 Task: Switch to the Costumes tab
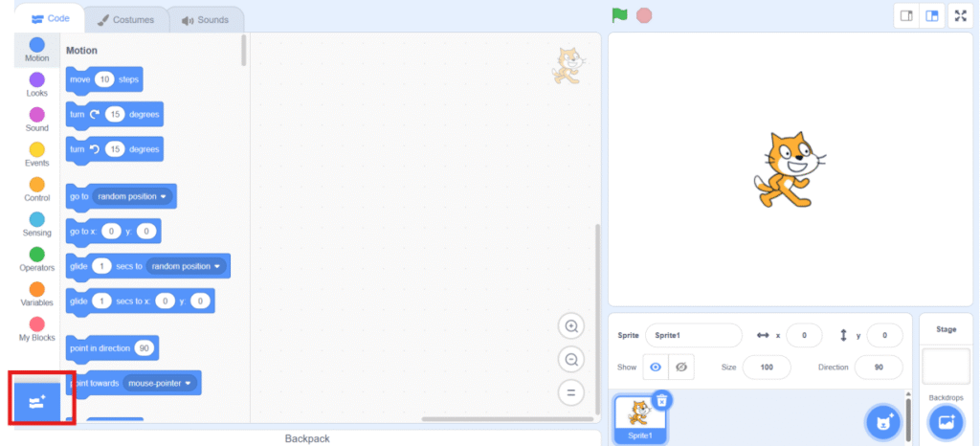point(125,19)
